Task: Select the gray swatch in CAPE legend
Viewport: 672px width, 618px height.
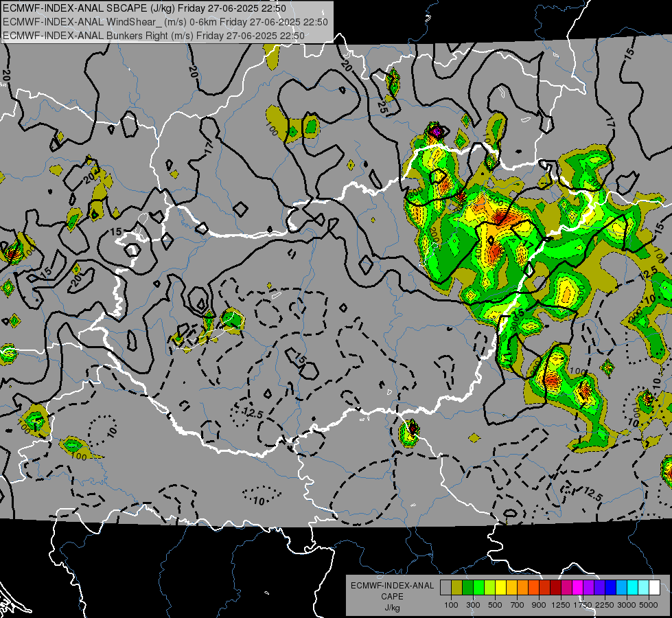Action: pos(445,587)
